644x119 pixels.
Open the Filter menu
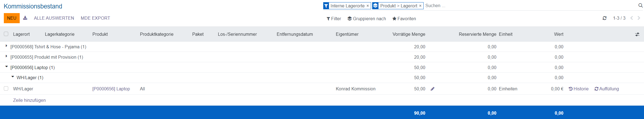[x=334, y=19]
